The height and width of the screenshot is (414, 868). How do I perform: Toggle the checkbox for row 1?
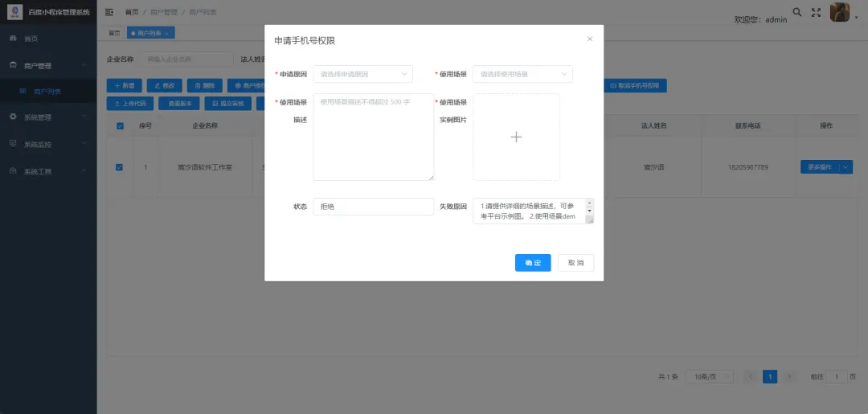(x=120, y=167)
